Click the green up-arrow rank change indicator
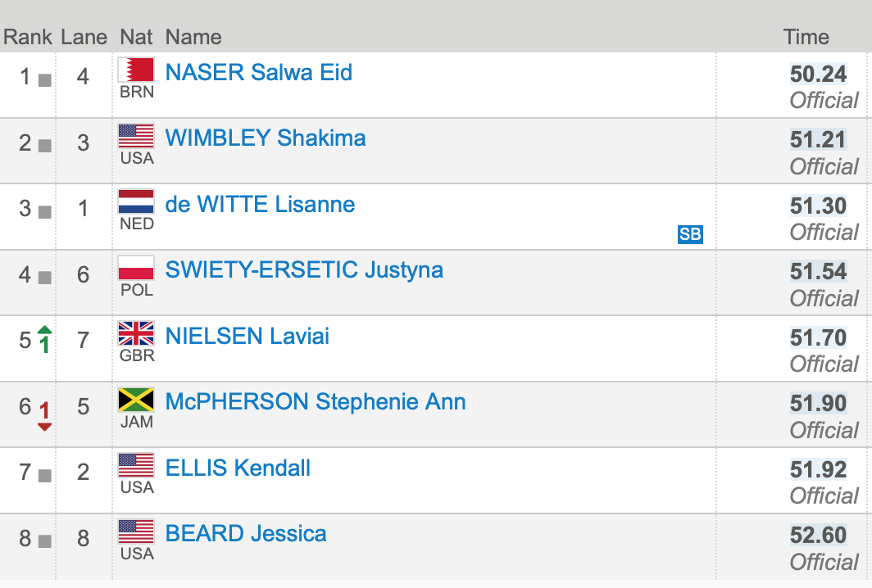The image size is (872, 588). [44, 339]
